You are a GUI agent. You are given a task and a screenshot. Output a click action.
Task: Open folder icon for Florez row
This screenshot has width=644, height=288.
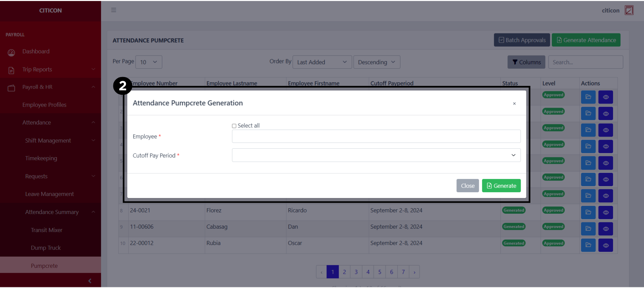point(588,212)
